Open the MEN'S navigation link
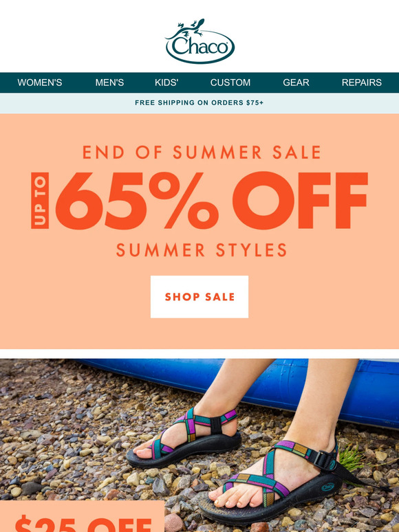This screenshot has height=532, width=399. point(109,82)
